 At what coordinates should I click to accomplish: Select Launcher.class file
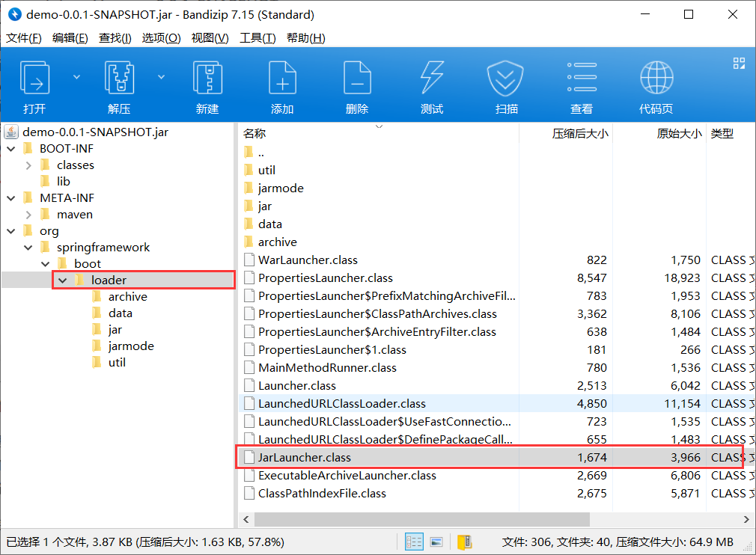(297, 386)
